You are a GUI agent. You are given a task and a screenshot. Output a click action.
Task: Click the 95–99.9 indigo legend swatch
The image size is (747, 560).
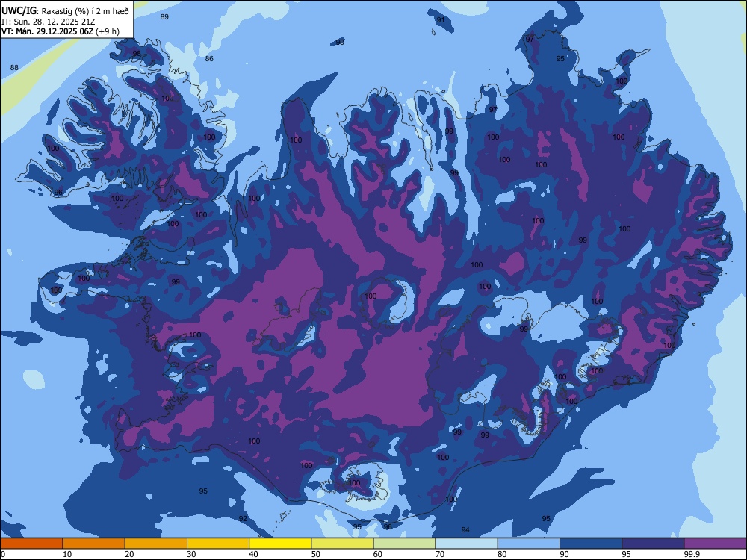653,544
